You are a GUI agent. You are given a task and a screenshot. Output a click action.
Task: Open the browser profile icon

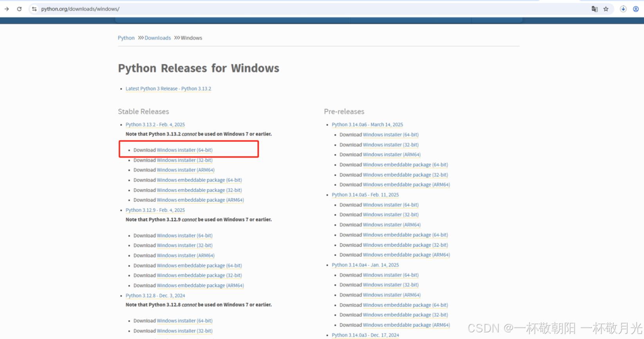636,9
